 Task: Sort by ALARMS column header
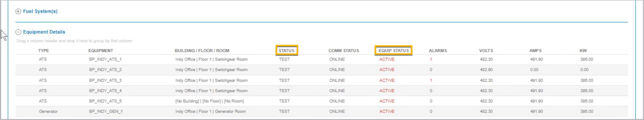click(x=438, y=51)
